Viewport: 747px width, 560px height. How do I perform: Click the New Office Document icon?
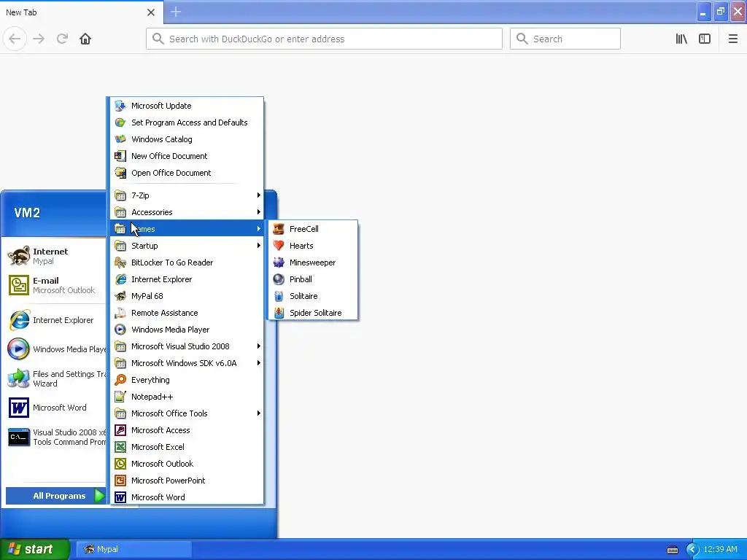pos(120,156)
